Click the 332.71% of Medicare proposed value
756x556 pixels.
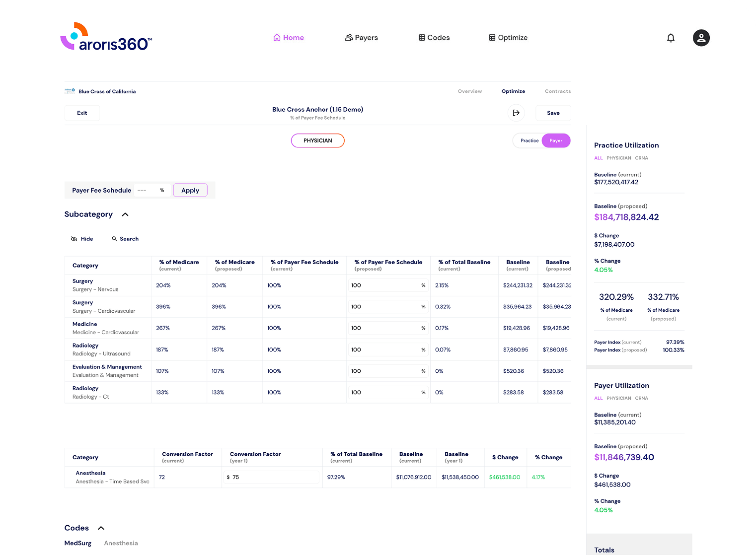[663, 297]
